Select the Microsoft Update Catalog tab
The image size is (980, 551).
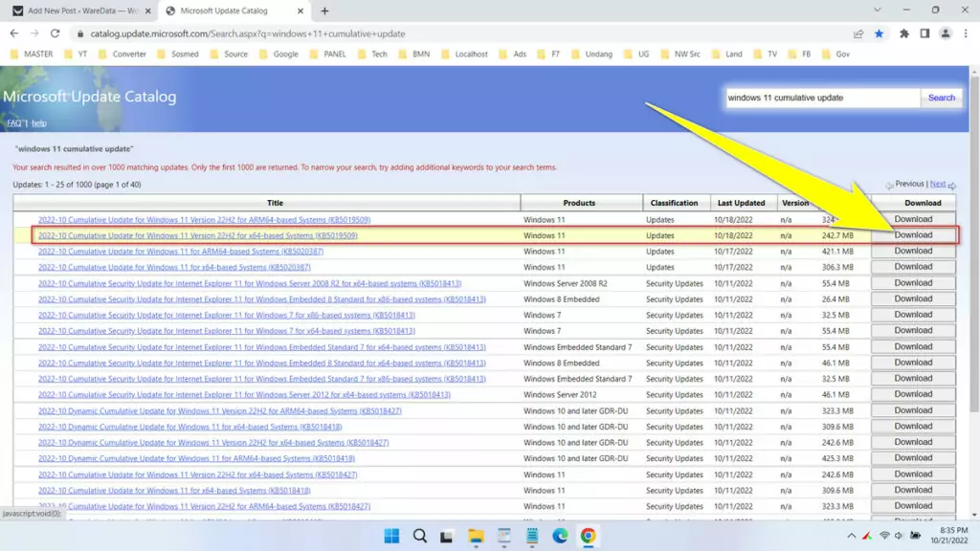pyautogui.click(x=234, y=11)
